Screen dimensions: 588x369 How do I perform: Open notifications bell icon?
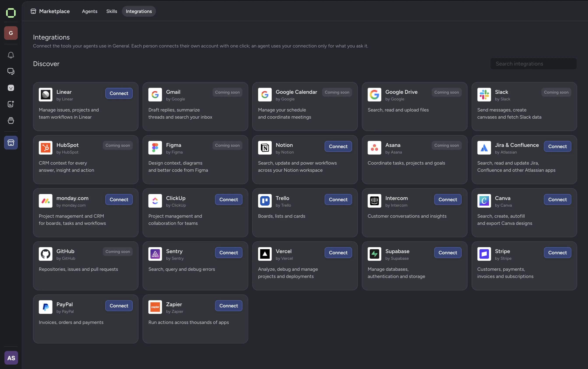tap(11, 55)
